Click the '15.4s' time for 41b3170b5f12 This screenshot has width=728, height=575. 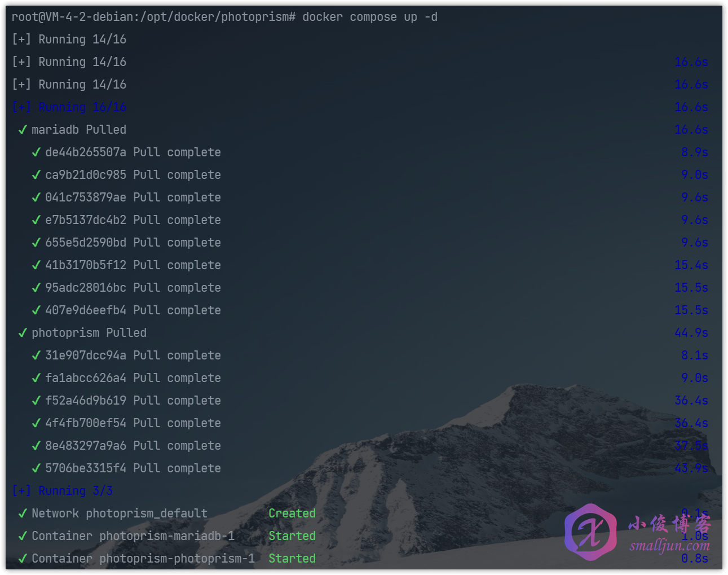[x=691, y=265]
